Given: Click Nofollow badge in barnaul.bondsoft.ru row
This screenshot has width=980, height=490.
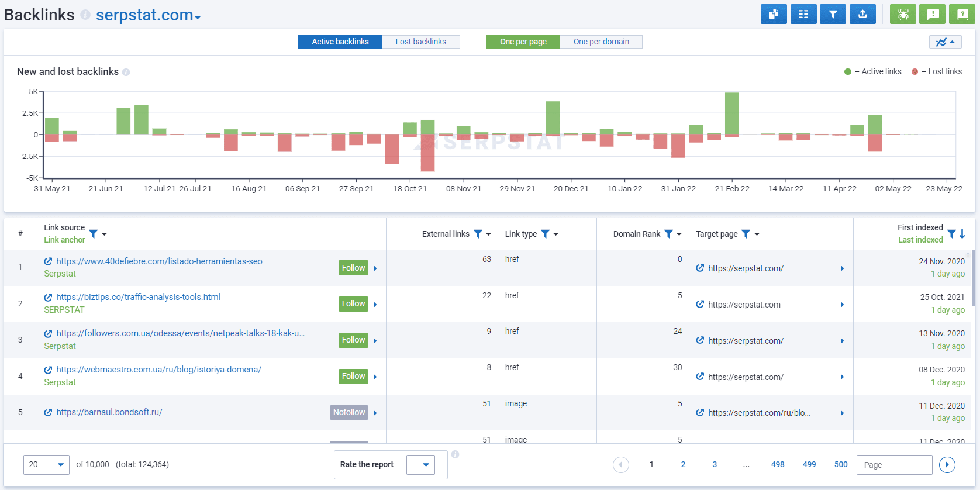Looking at the screenshot, I should click(x=349, y=412).
